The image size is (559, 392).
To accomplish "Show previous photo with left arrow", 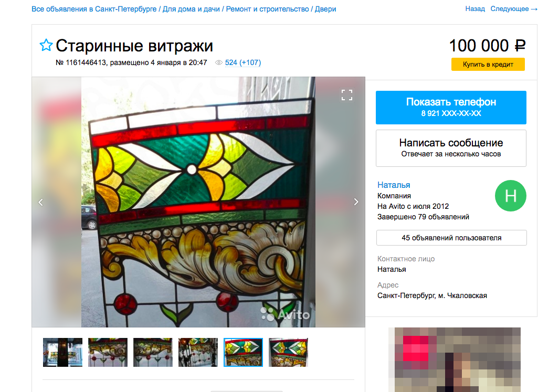I will tap(40, 202).
